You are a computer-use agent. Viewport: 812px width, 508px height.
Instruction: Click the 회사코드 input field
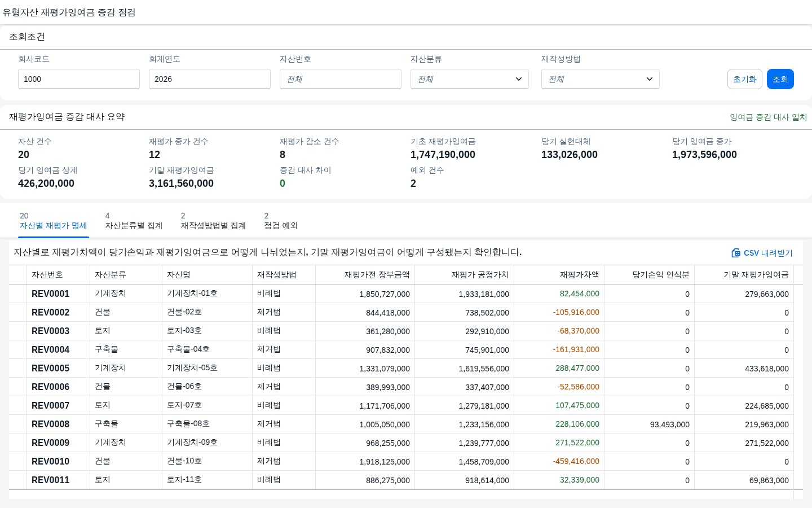79,79
